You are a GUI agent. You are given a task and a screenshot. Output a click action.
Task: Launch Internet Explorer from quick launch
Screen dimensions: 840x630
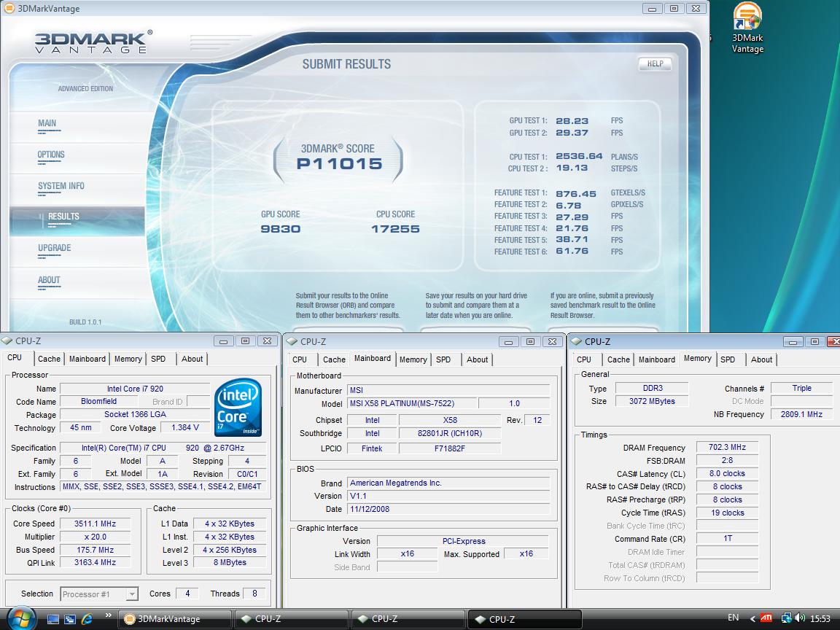click(87, 619)
